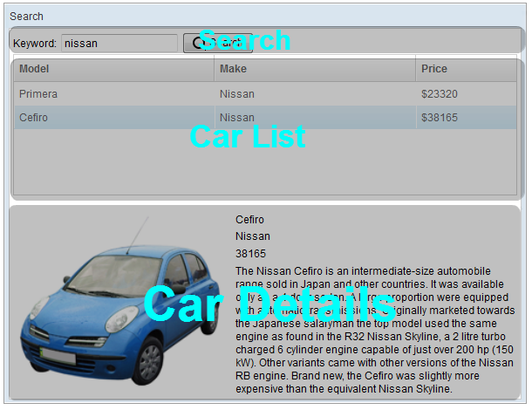Click the Search panel title at top
The image size is (532, 410).
click(x=26, y=17)
